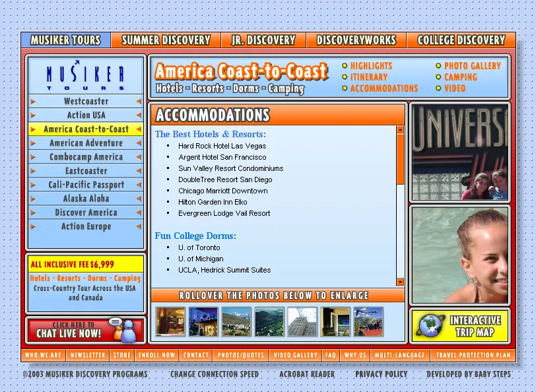This screenshot has height=392, width=536.
Task: Click the orange arrow left of Alaska Aloha
Action: coord(33,199)
